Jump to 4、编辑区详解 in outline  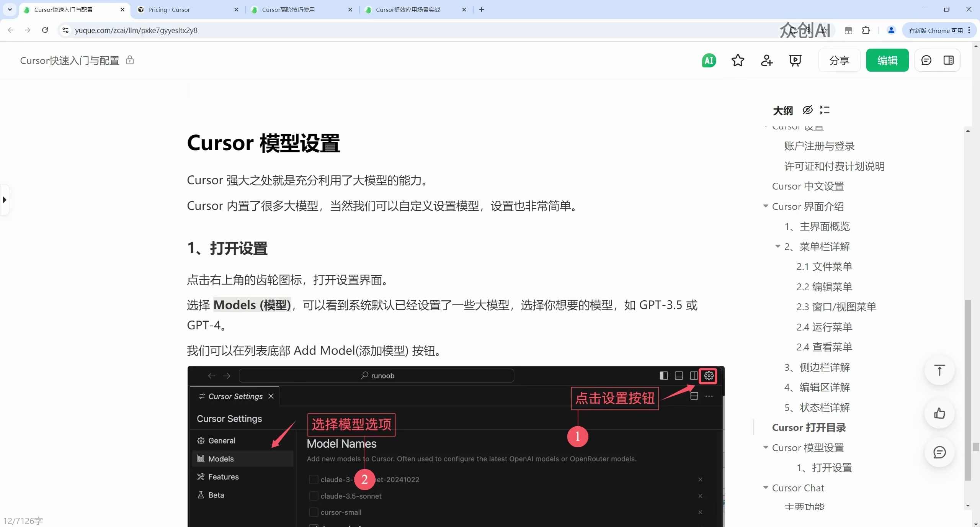coord(817,387)
